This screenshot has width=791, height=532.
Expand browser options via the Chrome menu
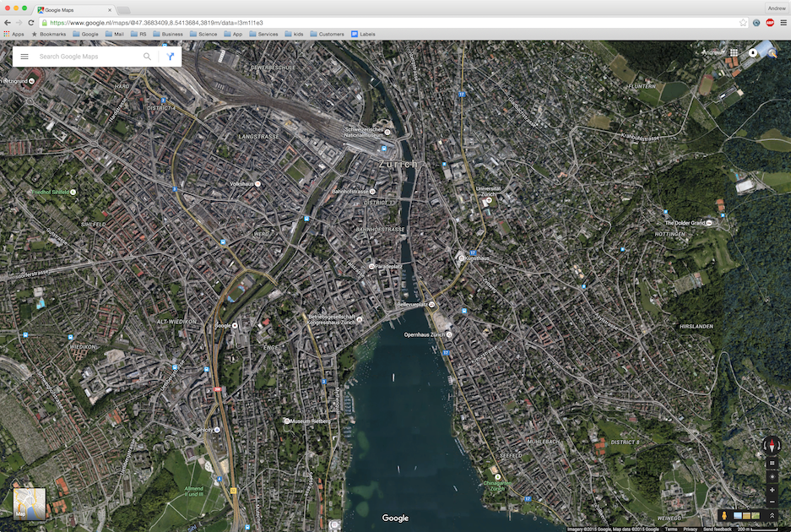[x=783, y=23]
